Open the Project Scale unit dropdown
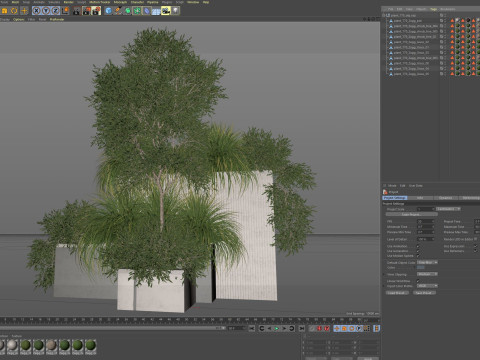The height and width of the screenshot is (360, 480). [449, 209]
